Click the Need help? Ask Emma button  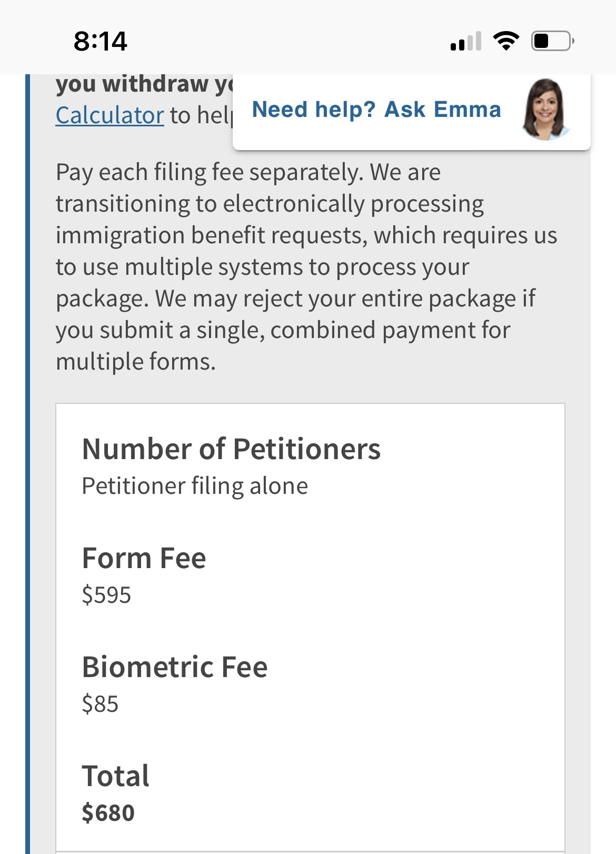[411, 112]
